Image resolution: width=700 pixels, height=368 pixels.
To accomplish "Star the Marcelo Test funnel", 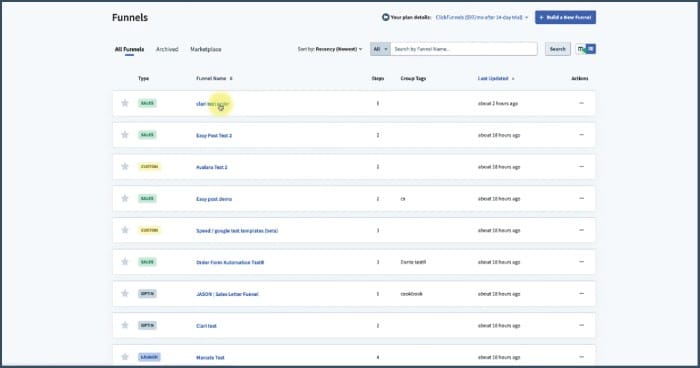I will pos(125,356).
